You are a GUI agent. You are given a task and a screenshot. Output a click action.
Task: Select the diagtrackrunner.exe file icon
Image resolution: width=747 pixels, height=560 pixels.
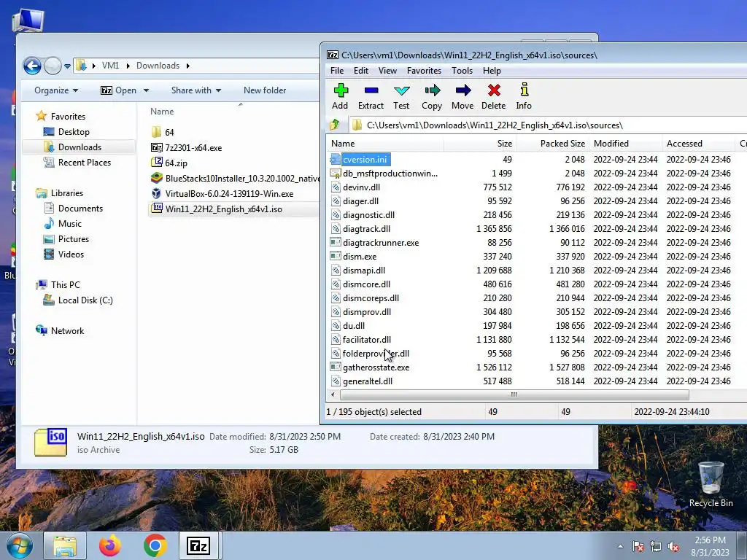336,242
